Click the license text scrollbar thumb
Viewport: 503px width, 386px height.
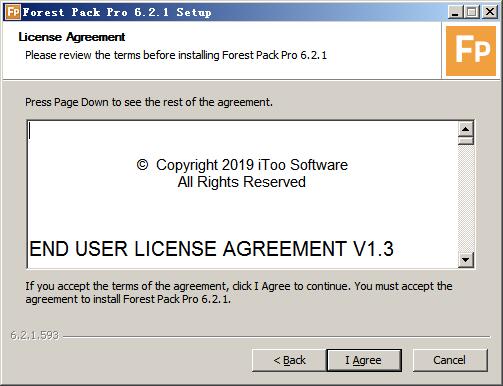pos(466,141)
